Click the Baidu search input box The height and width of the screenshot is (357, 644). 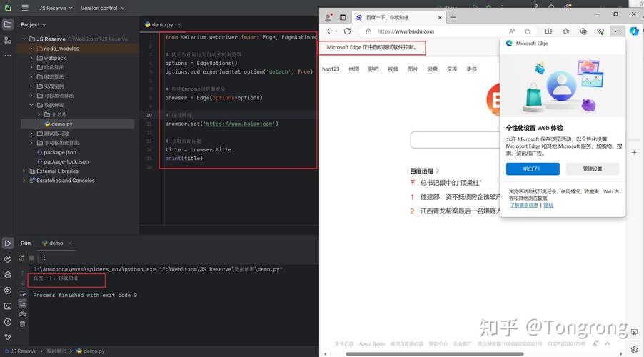(x=455, y=140)
